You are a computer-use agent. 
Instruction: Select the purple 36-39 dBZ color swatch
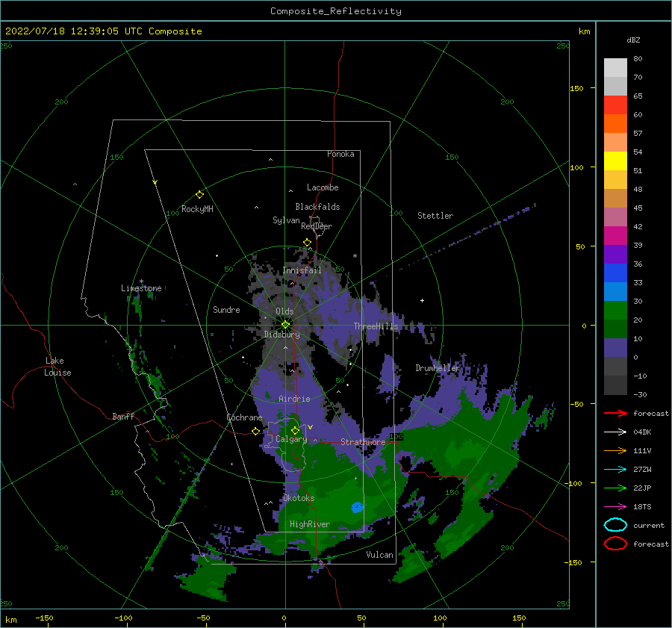click(x=615, y=254)
